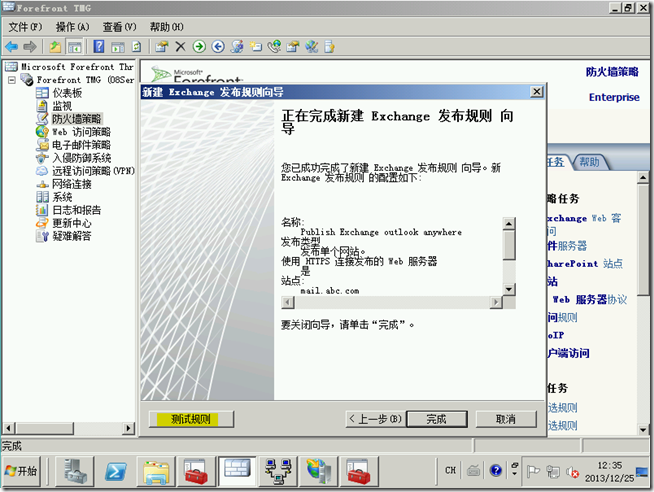Collapse the Forefront TMG tree node
The width and height of the screenshot is (654, 492).
coord(12,80)
